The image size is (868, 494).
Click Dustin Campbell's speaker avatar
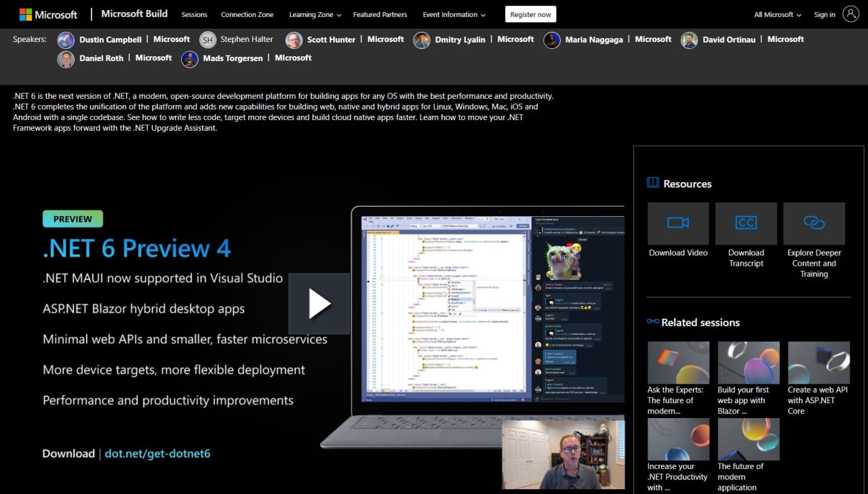pos(66,40)
